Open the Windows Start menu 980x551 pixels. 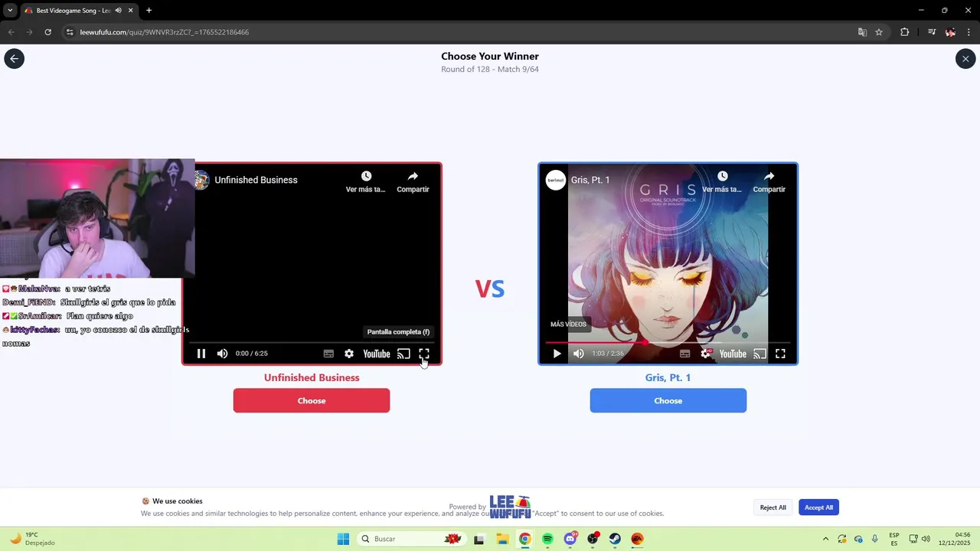coord(343,539)
